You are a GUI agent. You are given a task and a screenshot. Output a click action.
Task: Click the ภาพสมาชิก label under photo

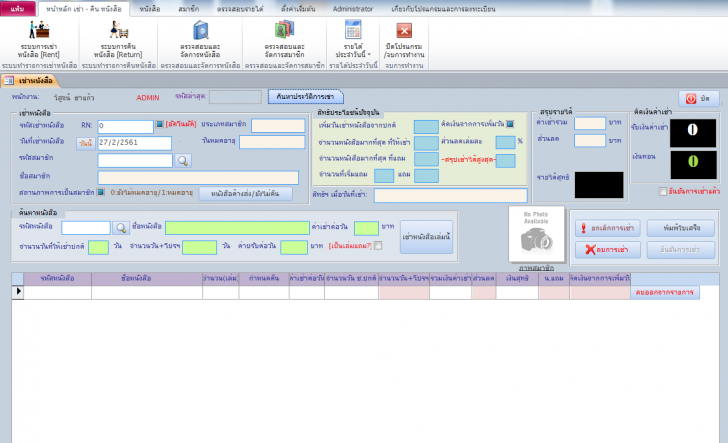pyautogui.click(x=536, y=268)
